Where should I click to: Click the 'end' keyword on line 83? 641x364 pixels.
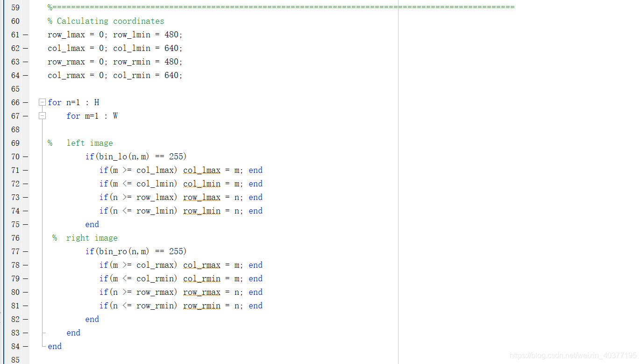[73, 333]
